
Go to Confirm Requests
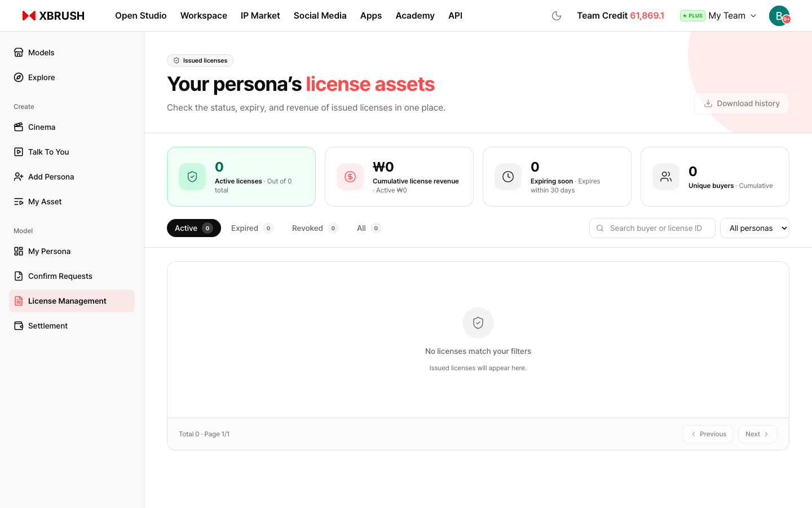click(72, 276)
